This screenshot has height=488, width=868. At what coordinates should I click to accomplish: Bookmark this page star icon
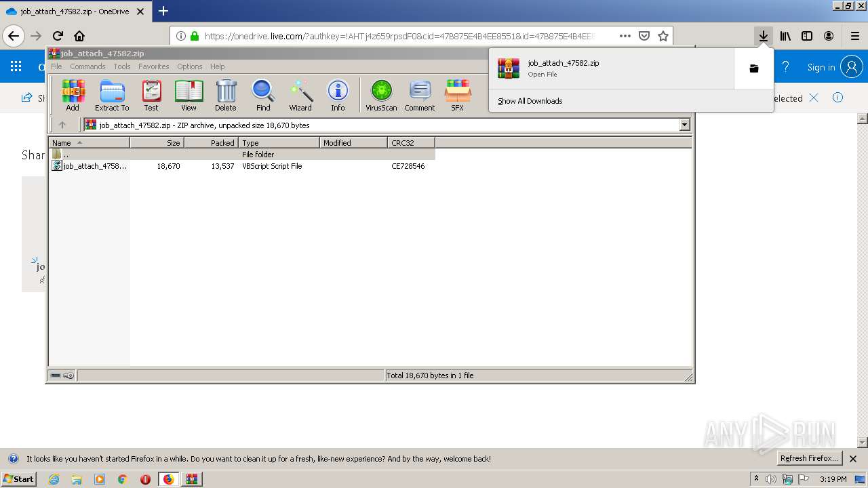[x=663, y=36]
